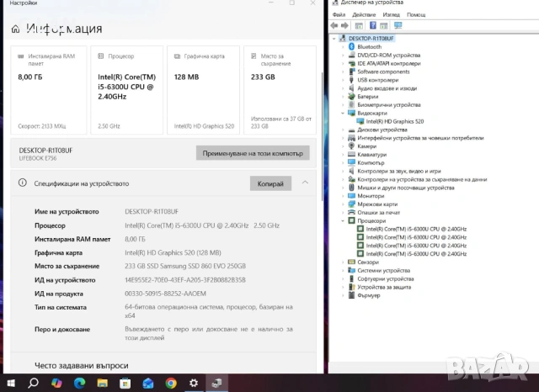Select Аудио входове и изходи item
Image resolution: width=539 pixels, height=392 pixels.
pyautogui.click(x=387, y=88)
